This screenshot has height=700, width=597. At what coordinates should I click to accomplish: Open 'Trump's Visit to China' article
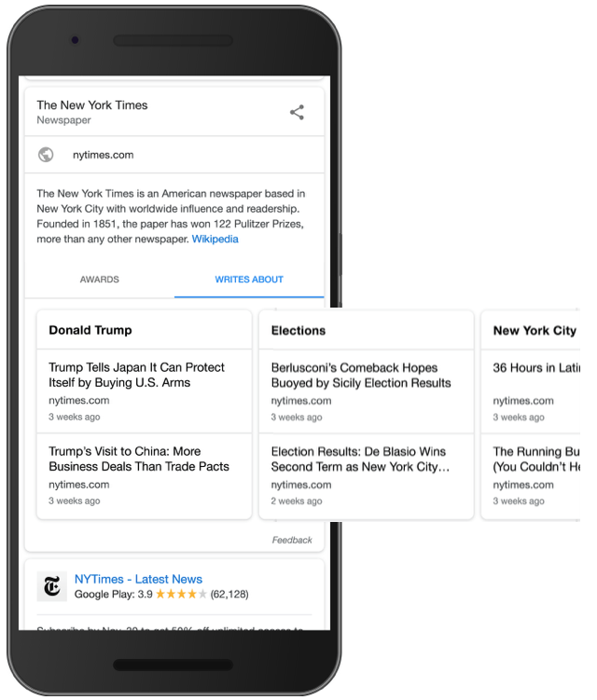(x=145, y=476)
